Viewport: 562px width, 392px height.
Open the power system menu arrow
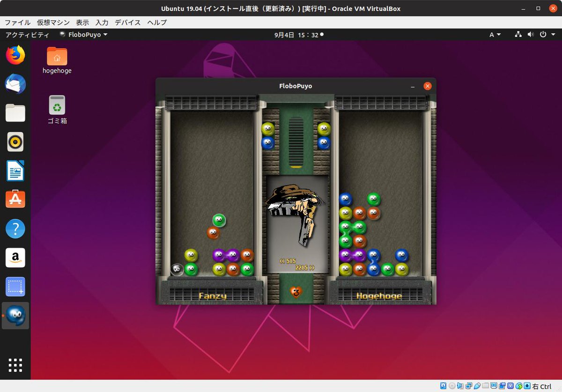pyautogui.click(x=553, y=35)
